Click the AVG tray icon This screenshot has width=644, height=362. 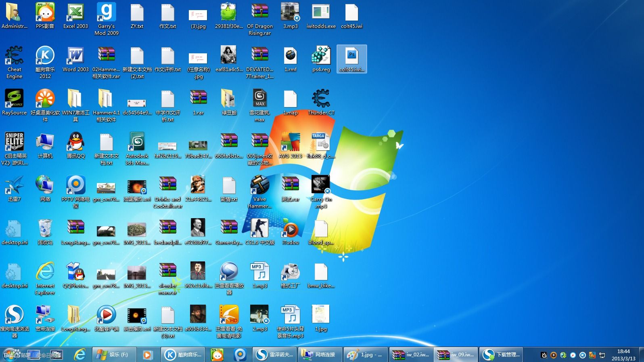(592, 355)
